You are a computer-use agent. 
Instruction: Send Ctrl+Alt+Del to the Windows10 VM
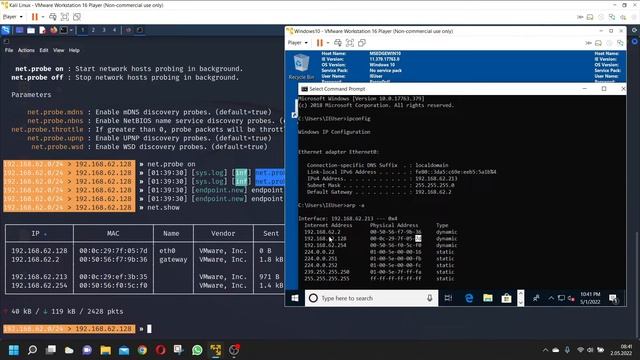tap(338, 43)
